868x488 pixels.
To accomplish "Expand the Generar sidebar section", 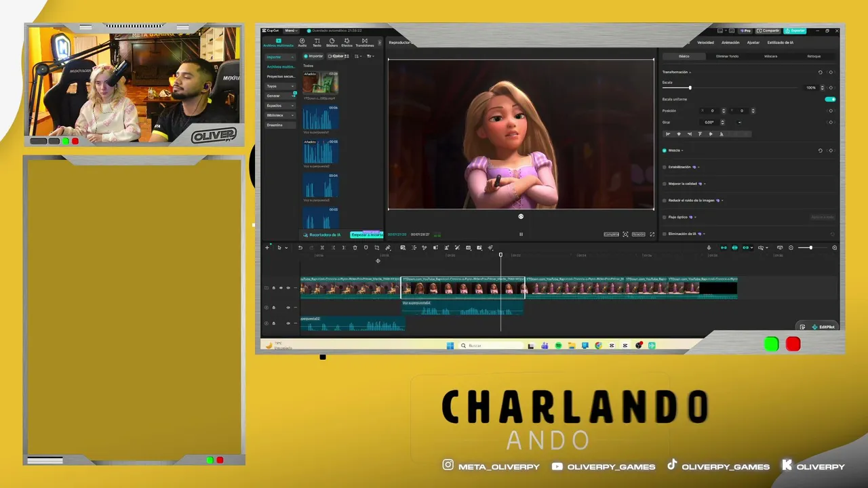I will click(x=280, y=96).
